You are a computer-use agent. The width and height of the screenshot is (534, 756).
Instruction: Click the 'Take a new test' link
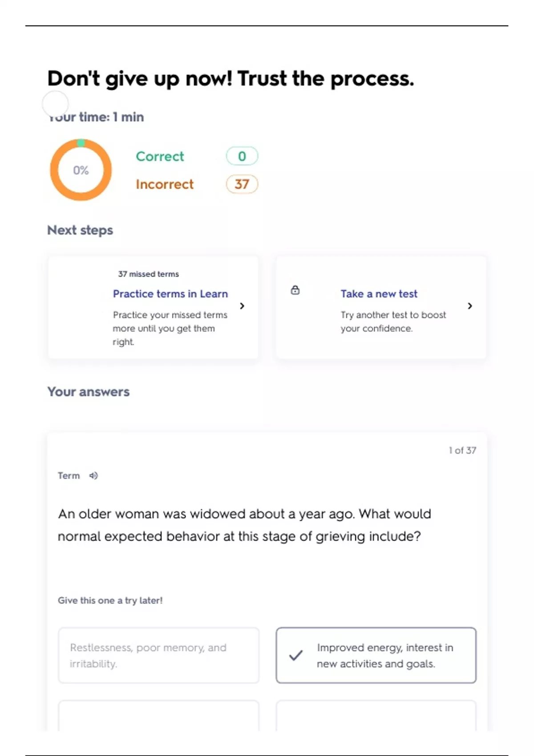(x=379, y=294)
